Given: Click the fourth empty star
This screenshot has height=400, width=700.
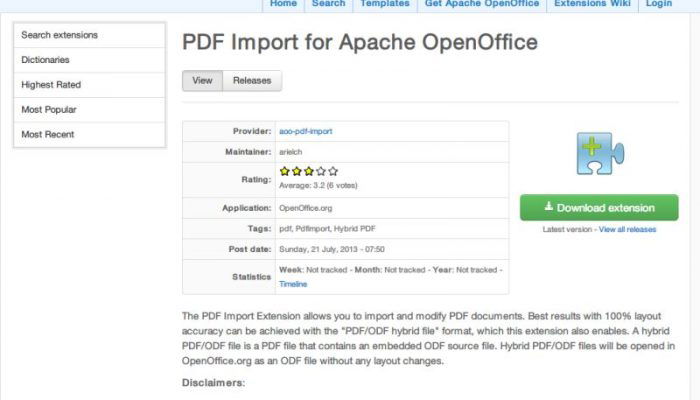Looking at the screenshot, I should click(x=321, y=171).
